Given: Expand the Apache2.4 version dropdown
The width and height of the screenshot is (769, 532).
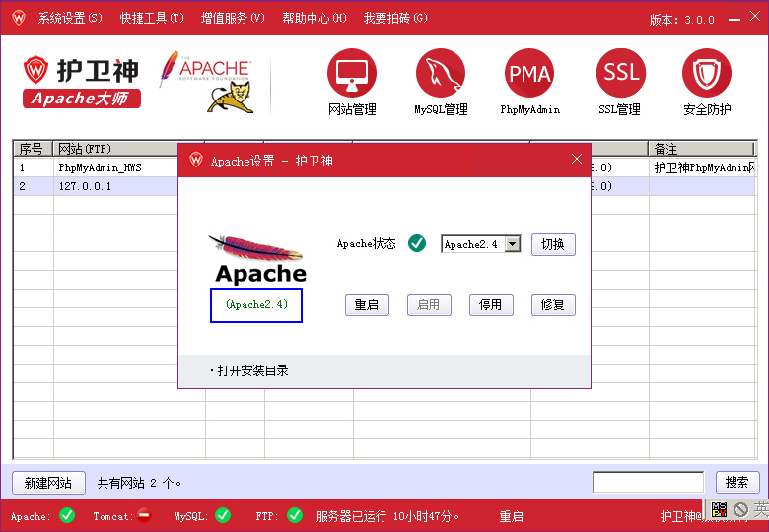Looking at the screenshot, I should [512, 244].
